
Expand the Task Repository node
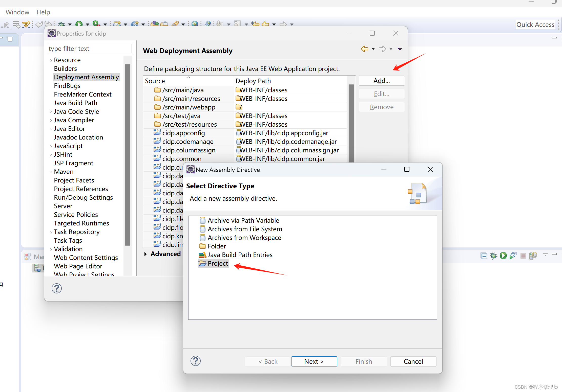51,232
